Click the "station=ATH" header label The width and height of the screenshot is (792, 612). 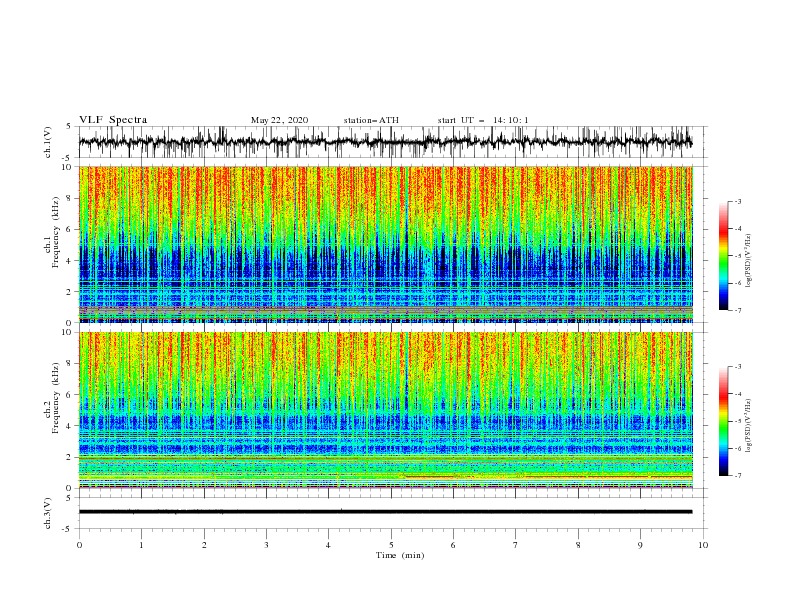click(x=371, y=120)
